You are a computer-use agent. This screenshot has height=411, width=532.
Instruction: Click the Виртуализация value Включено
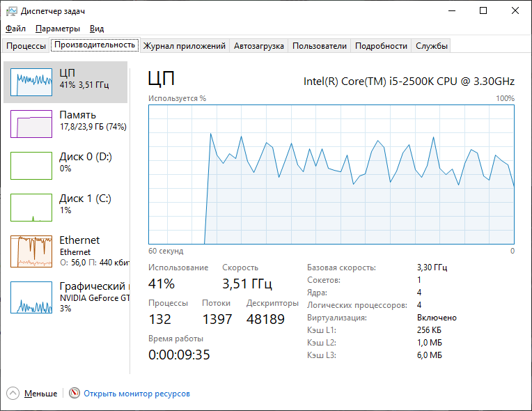(437, 318)
